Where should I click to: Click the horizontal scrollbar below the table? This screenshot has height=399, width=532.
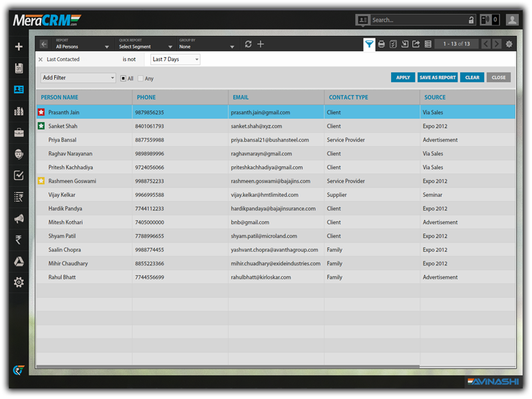tap(227, 366)
